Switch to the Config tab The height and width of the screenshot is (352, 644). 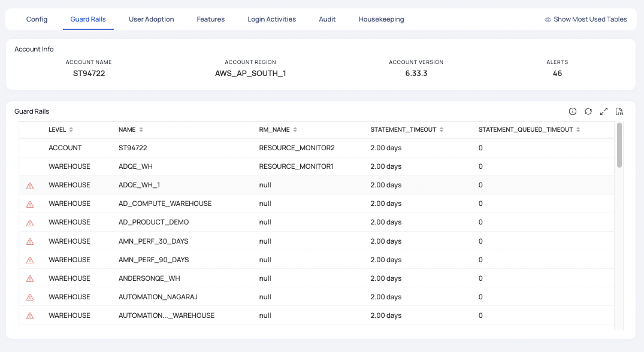[37, 19]
